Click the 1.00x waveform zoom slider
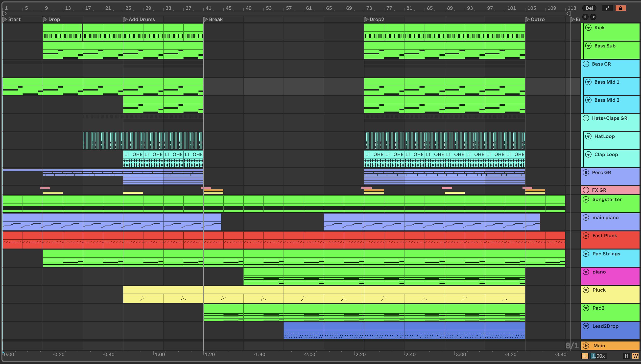Viewport: 641px width, 364px height. (598, 356)
